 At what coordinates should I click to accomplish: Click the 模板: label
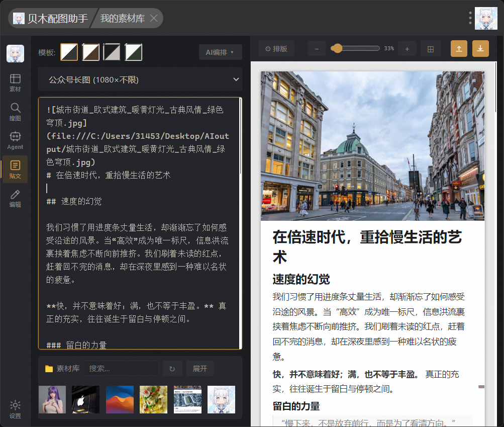tap(47, 52)
